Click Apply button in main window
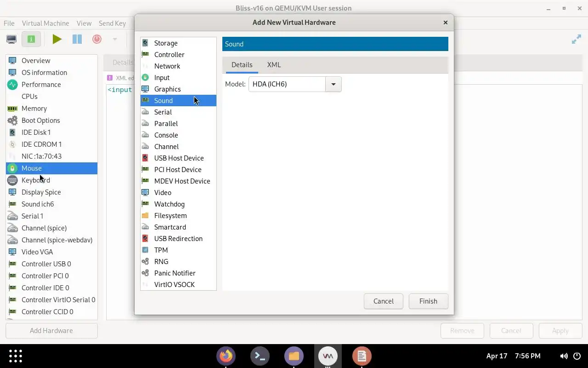Image resolution: width=588 pixels, height=368 pixels. (560, 331)
